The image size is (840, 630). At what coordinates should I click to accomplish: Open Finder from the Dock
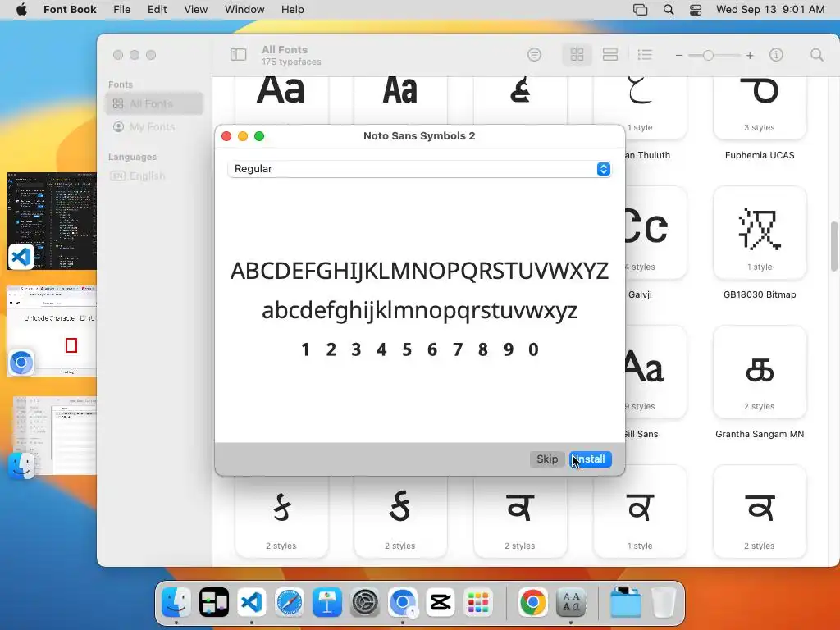176,602
